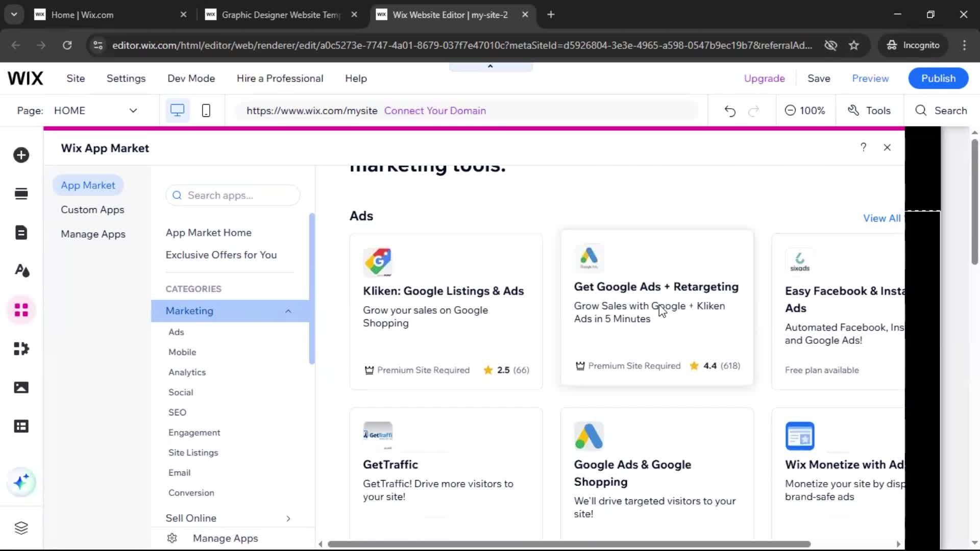
Task: Open the Help menu
Action: click(356, 79)
